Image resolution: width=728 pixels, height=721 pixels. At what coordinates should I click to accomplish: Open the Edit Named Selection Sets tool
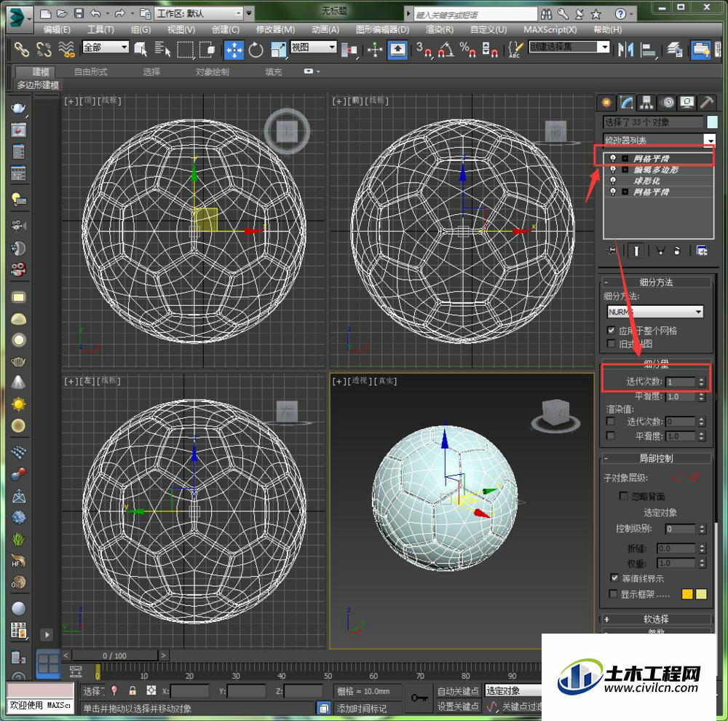click(515, 50)
